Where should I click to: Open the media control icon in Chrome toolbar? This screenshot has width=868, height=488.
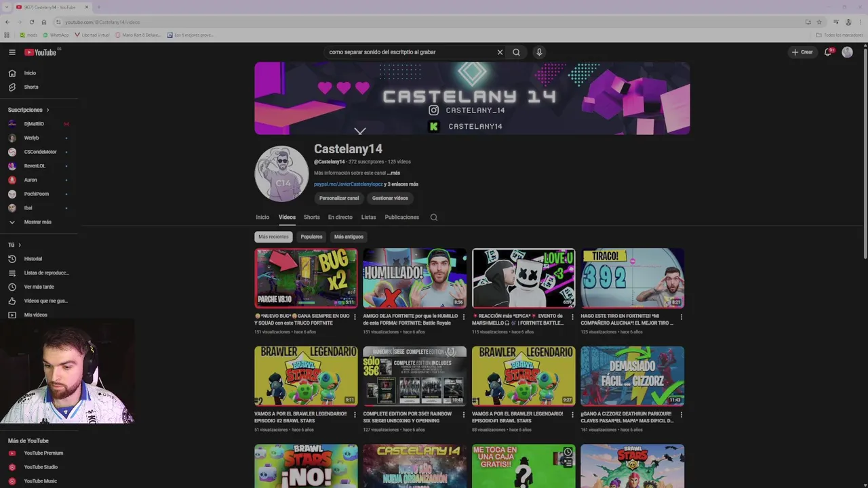836,22
